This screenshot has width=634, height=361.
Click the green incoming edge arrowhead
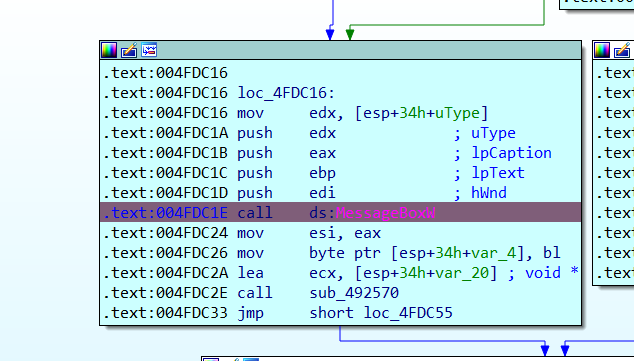pos(350,34)
